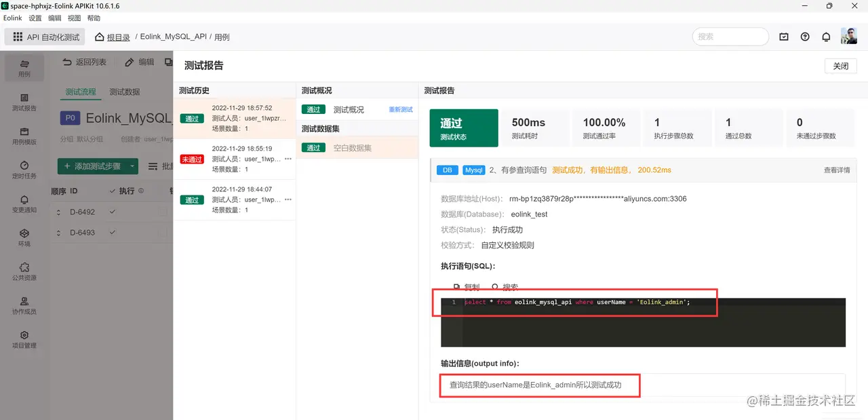Click the P0 priority badge
This screenshot has width=868, height=420.
click(x=71, y=118)
